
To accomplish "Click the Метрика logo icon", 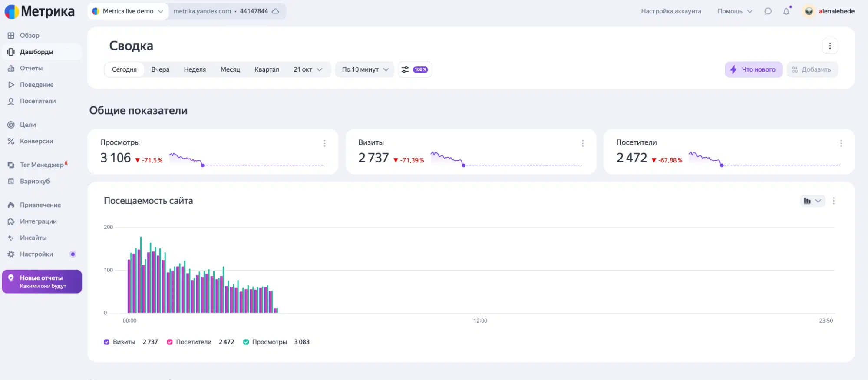I will click(11, 12).
